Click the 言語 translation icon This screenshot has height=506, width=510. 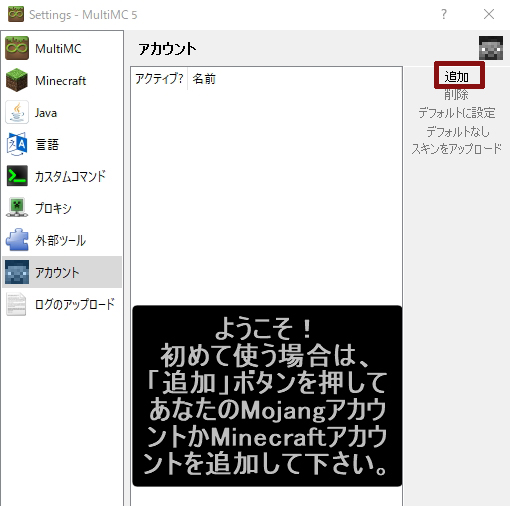pos(17,144)
